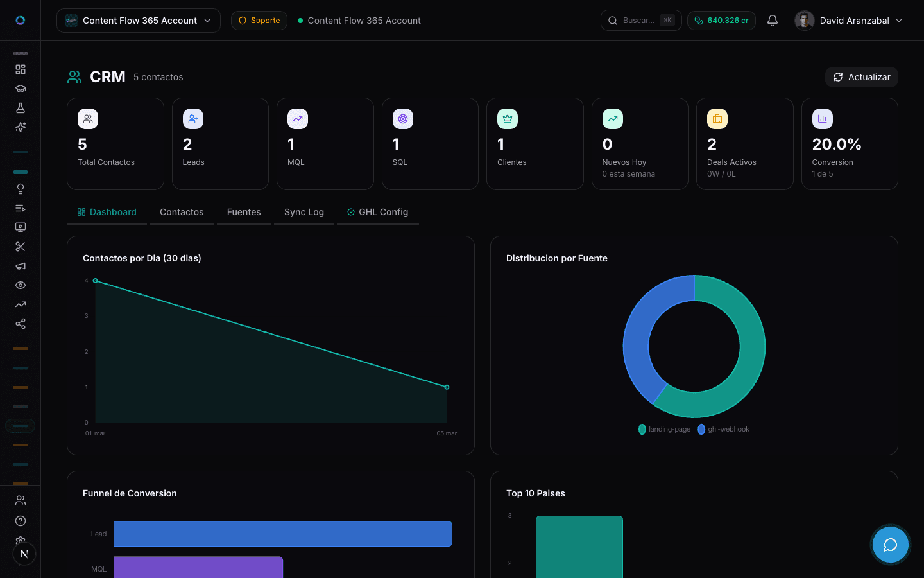Click the teal bar in Top 10 Paises

579,547
